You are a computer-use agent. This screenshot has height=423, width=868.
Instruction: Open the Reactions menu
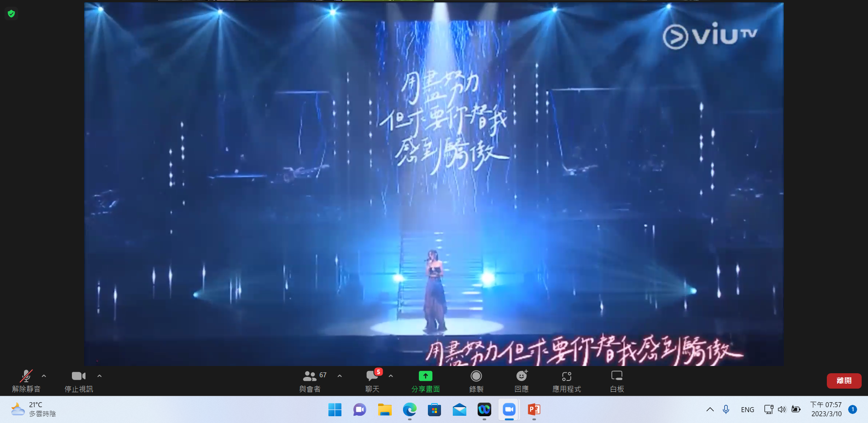click(521, 380)
